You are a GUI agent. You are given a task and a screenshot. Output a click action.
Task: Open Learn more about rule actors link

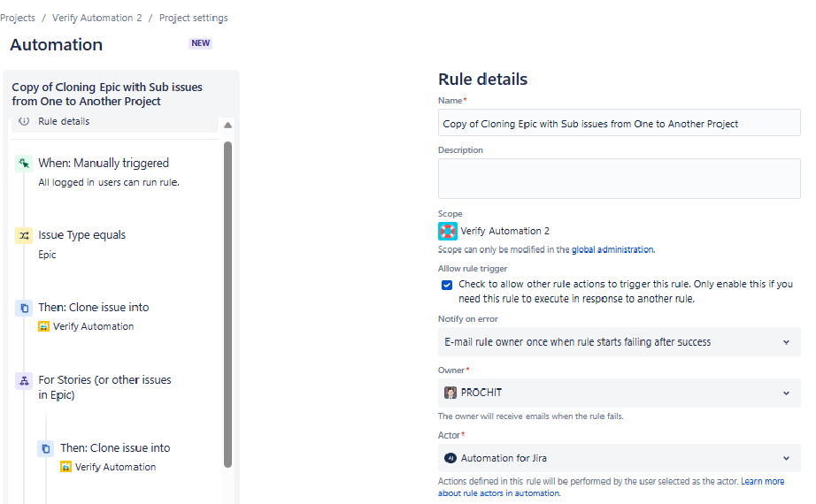click(x=762, y=481)
